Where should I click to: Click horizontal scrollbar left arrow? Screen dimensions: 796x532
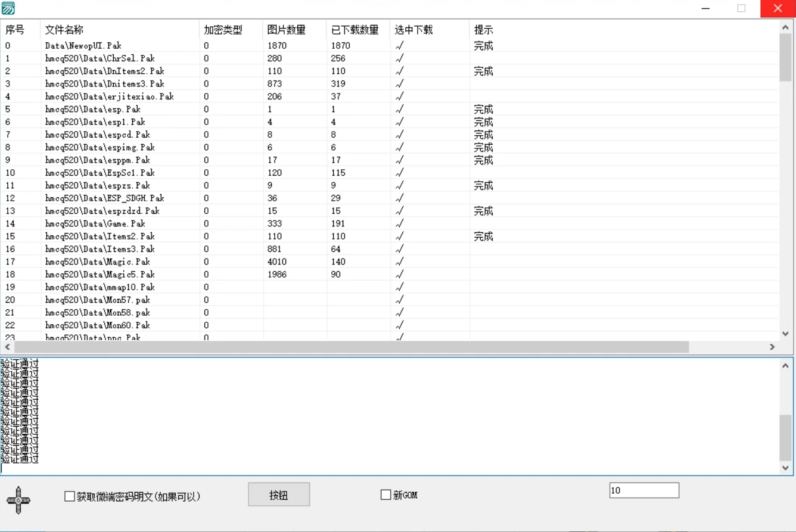pos(8,347)
